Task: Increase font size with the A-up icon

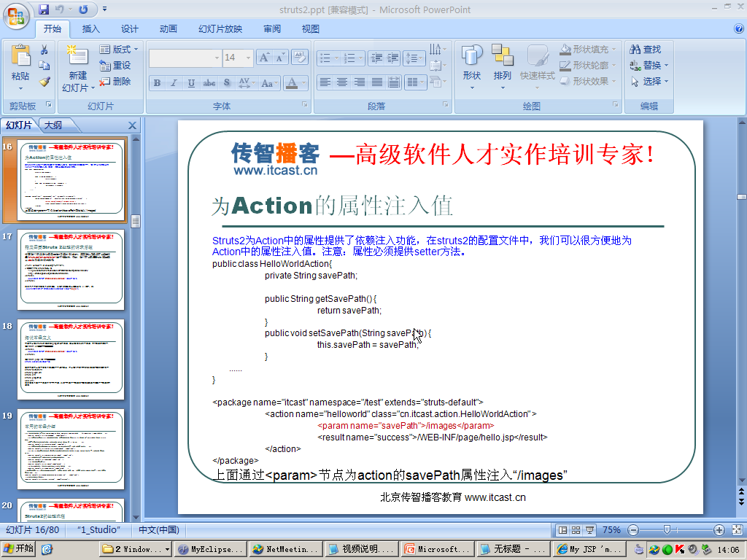Action: point(264,58)
